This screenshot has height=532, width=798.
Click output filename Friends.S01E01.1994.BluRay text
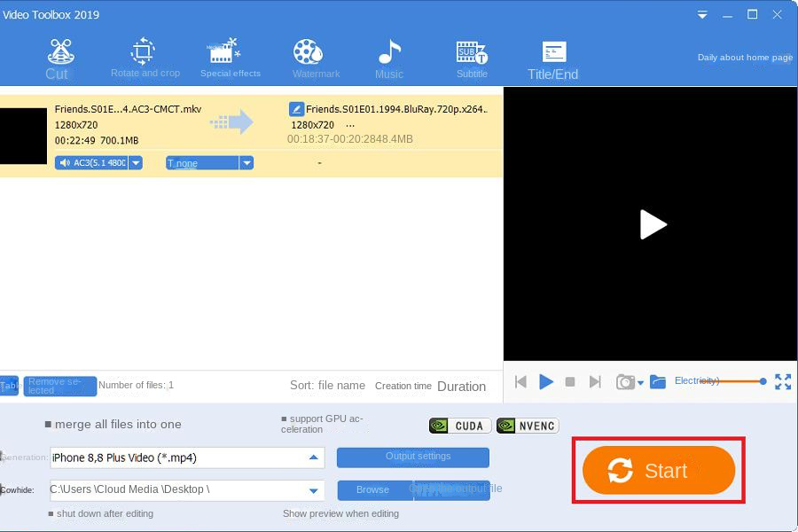(396, 109)
